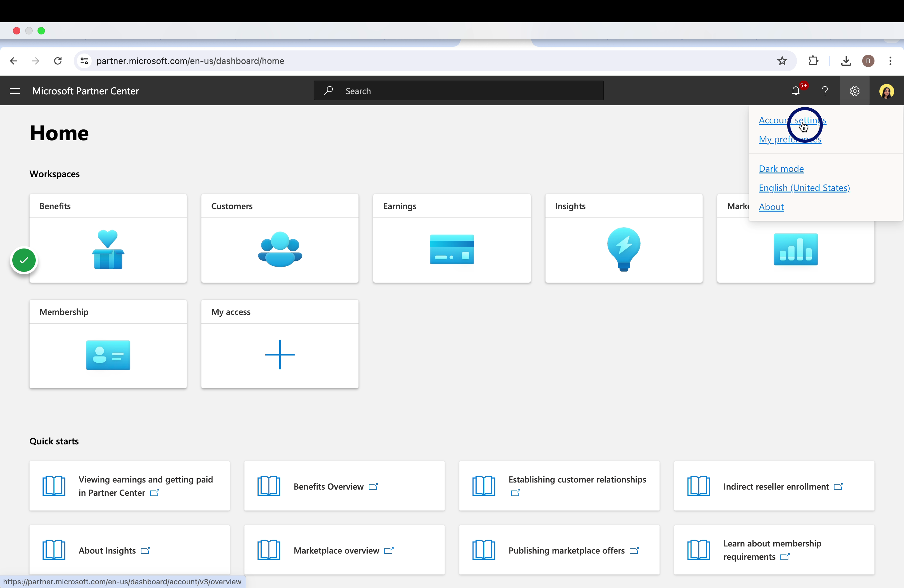The height and width of the screenshot is (588, 904).
Task: Open the Insights lightbulb icon
Action: click(x=624, y=249)
